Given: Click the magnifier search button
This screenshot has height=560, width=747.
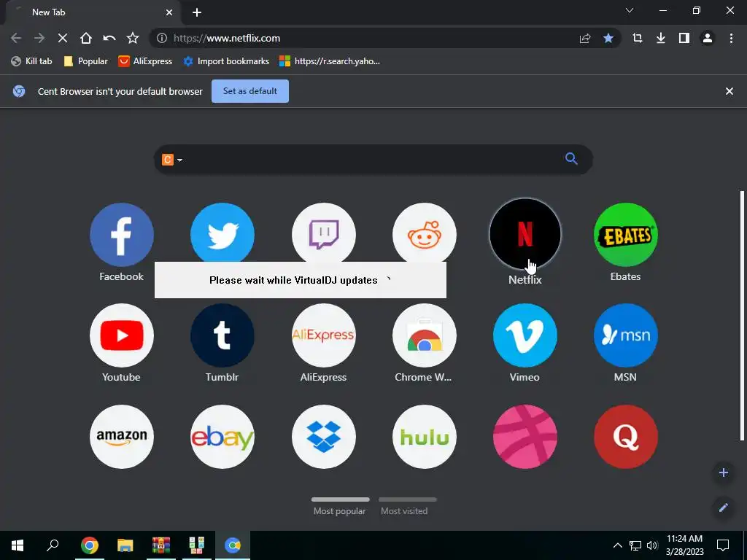Looking at the screenshot, I should pyautogui.click(x=571, y=158).
